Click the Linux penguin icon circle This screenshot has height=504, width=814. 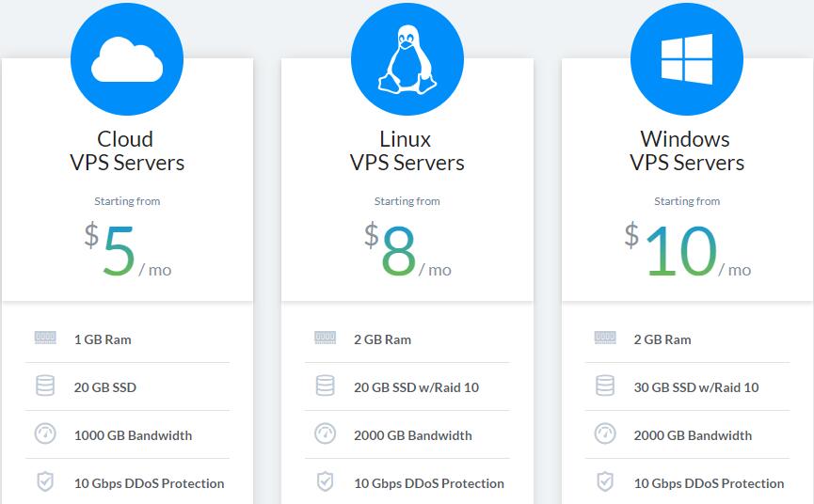click(407, 59)
